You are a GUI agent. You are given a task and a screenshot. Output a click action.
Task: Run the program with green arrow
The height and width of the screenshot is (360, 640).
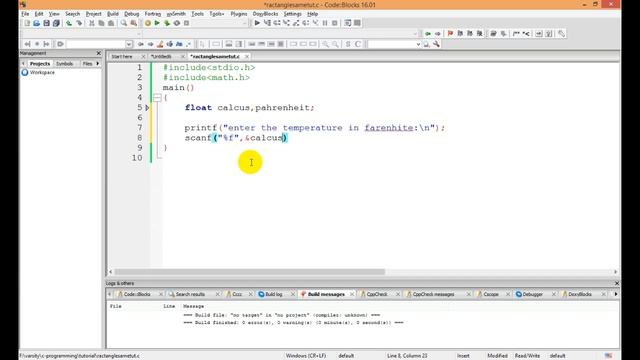point(157,23)
